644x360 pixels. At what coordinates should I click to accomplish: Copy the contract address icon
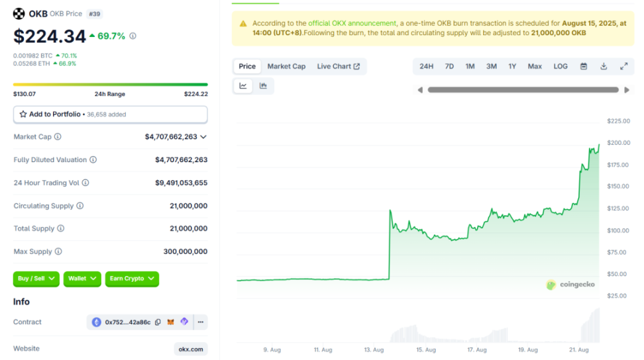click(x=158, y=322)
